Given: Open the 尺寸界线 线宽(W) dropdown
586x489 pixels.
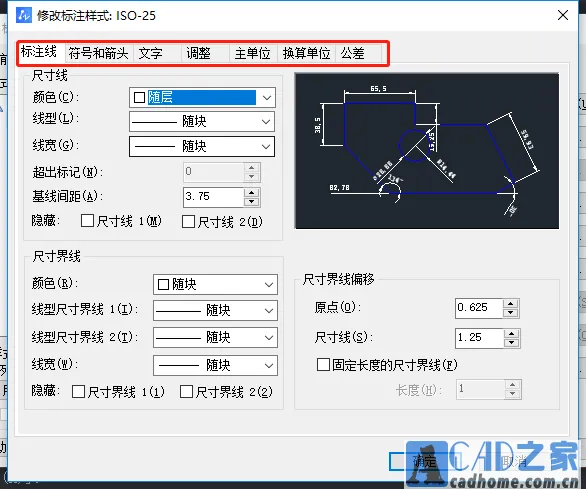Looking at the screenshot, I should (215, 365).
